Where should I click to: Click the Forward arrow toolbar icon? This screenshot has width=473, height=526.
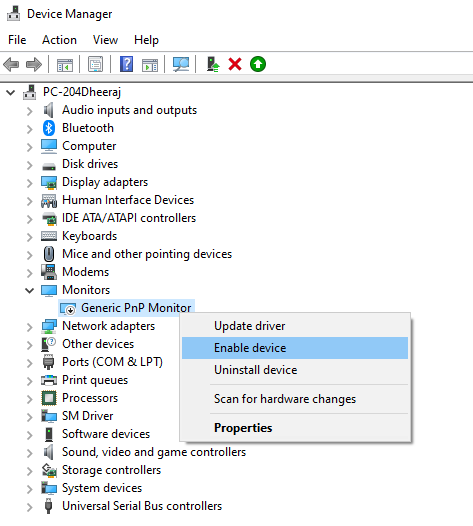34,64
